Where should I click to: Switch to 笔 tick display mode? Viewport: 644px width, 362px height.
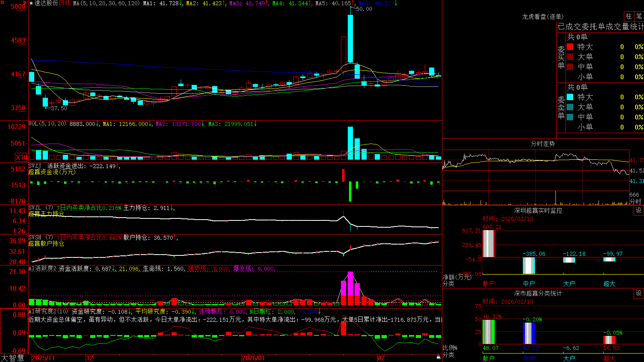[639, 16]
